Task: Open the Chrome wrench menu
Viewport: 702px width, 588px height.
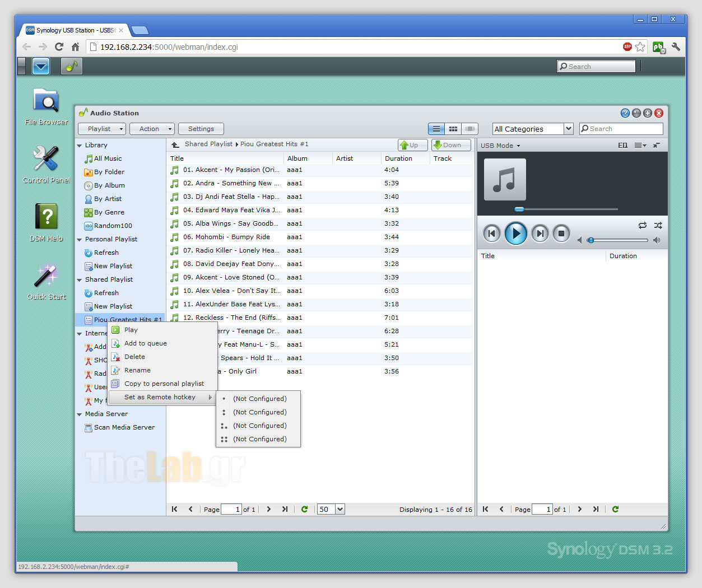Action: pyautogui.click(x=676, y=47)
